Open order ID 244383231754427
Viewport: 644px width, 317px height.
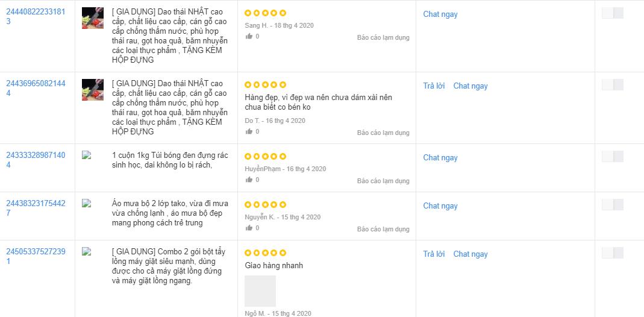tap(35, 208)
